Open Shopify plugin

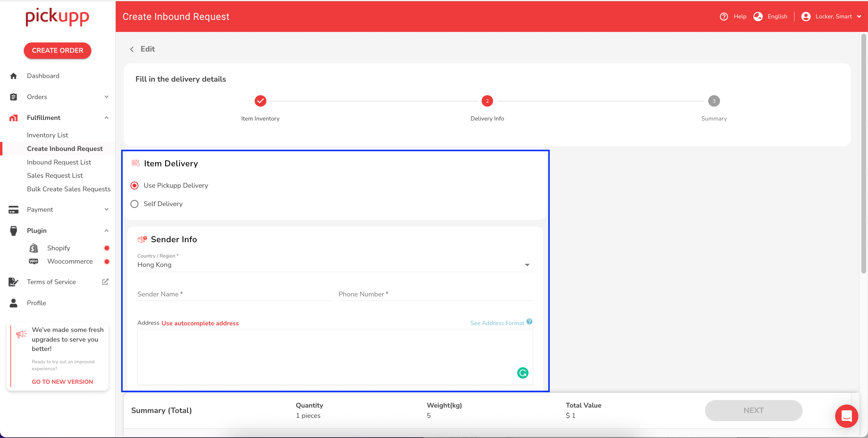(59, 248)
